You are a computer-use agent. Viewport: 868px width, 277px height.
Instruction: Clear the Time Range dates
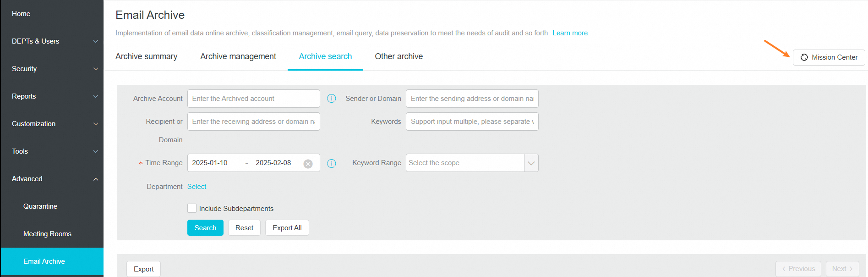click(308, 164)
